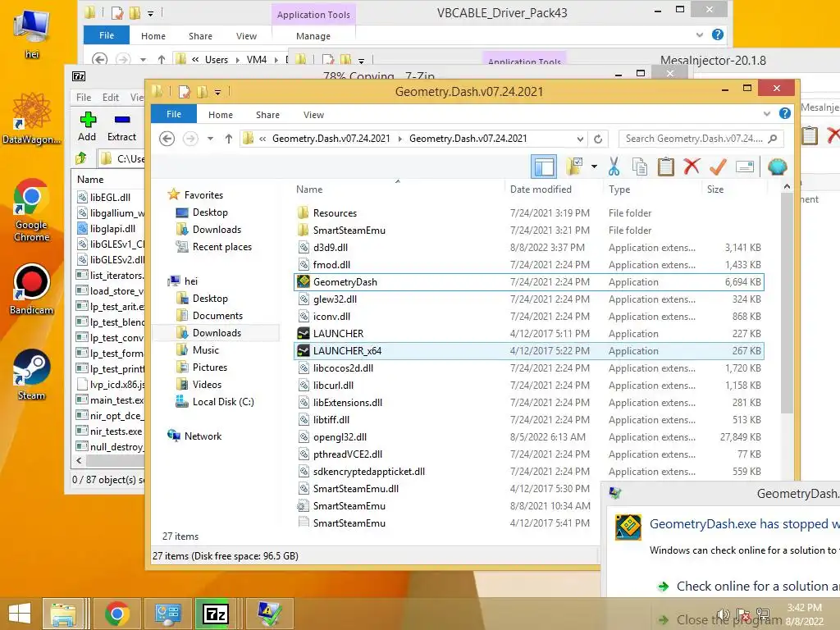Open Favorites in navigation pane
This screenshot has height=630, width=840.
(x=203, y=195)
